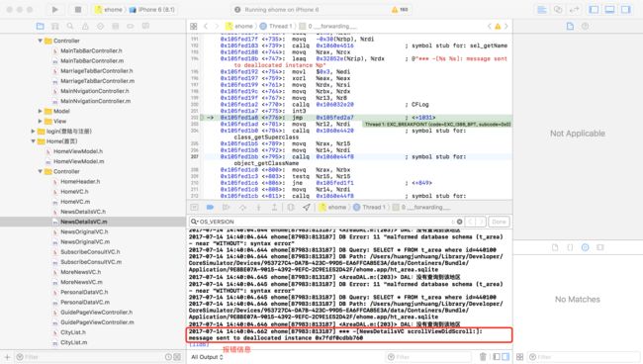Stop the running ehome app
Image resolution: width=643 pixels, height=364 pixels.
(x=78, y=10)
